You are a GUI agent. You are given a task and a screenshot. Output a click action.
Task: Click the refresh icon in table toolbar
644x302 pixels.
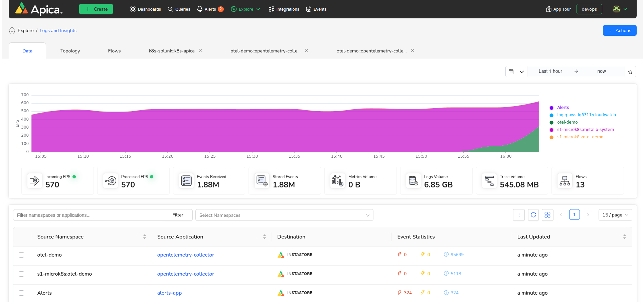(533, 215)
